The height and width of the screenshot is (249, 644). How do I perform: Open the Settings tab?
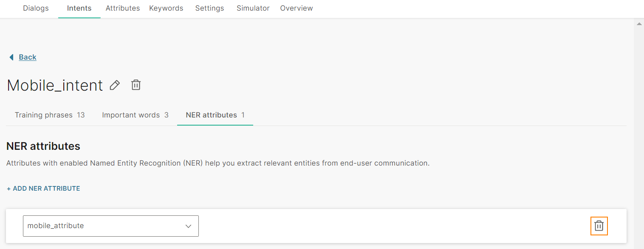209,8
